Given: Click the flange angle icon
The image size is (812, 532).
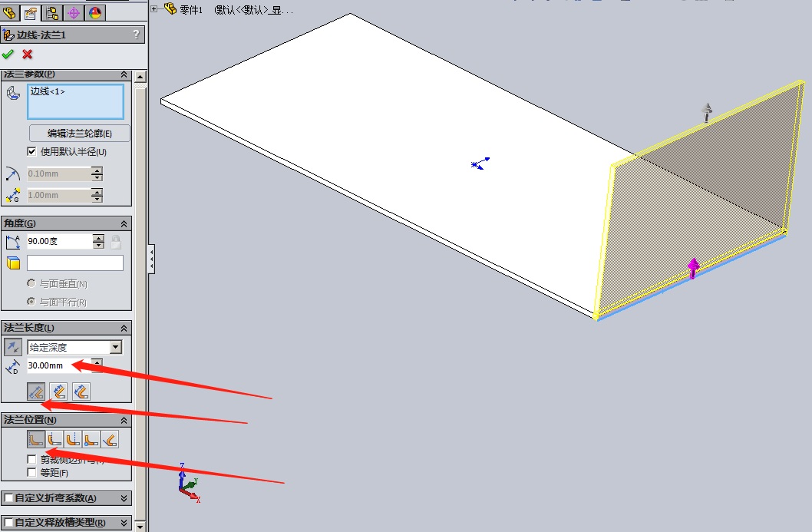Looking at the screenshot, I should click(13, 241).
